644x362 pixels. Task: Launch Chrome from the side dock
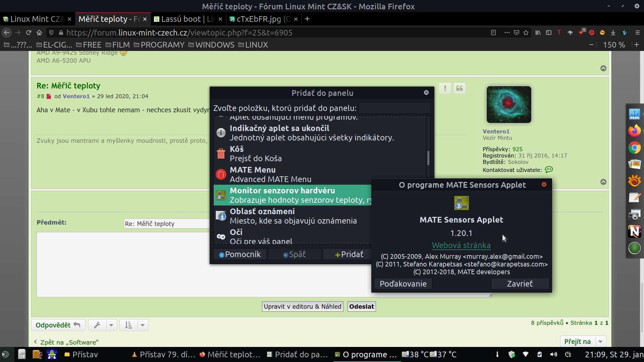tap(634, 148)
